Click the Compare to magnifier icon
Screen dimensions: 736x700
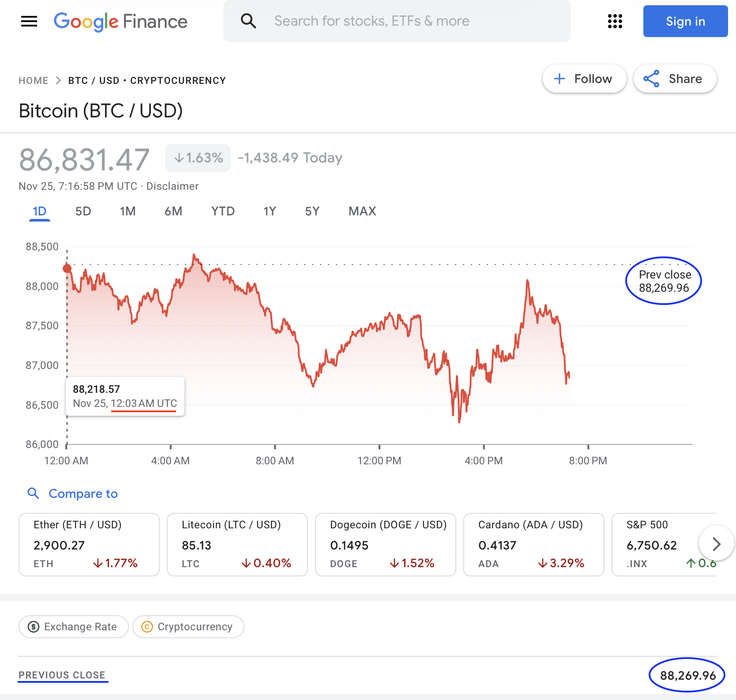click(34, 493)
